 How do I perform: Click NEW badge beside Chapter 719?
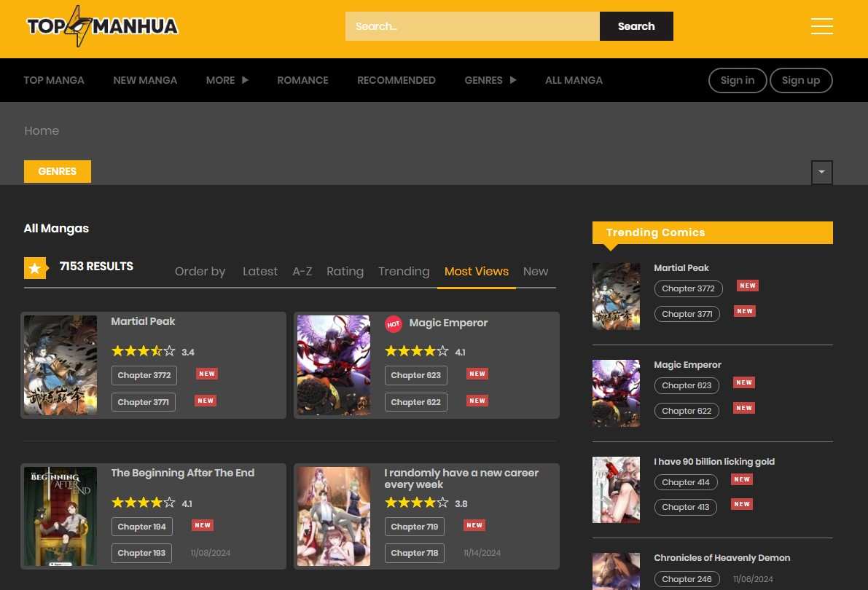474,525
